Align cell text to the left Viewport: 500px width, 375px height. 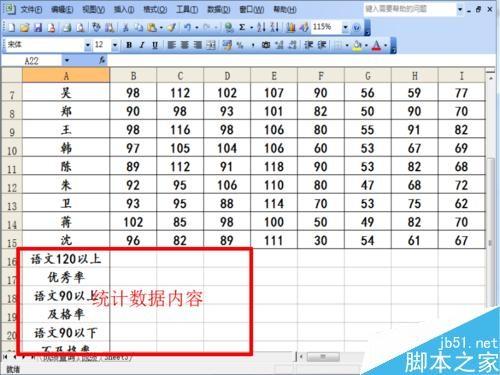point(171,45)
